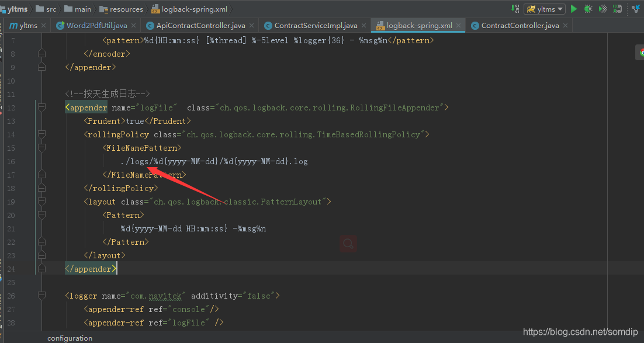The image size is (644, 343).
Task: Click the fold end marker on line 23
Action: [41, 255]
